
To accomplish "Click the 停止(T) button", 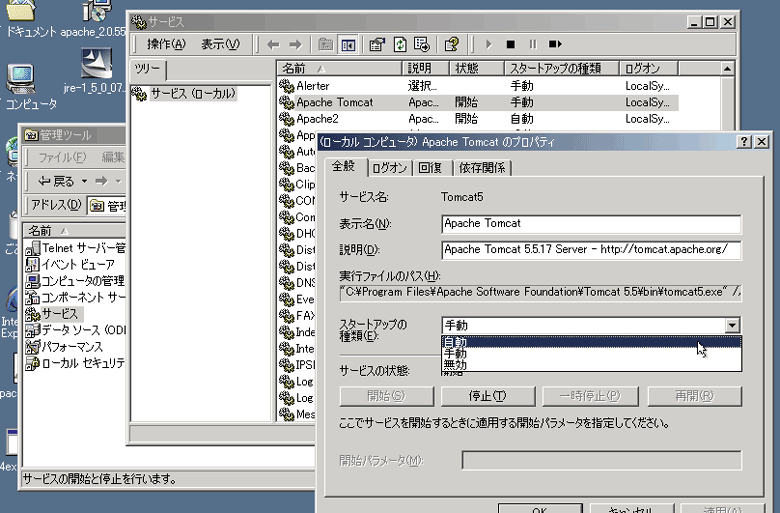I will tap(488, 396).
